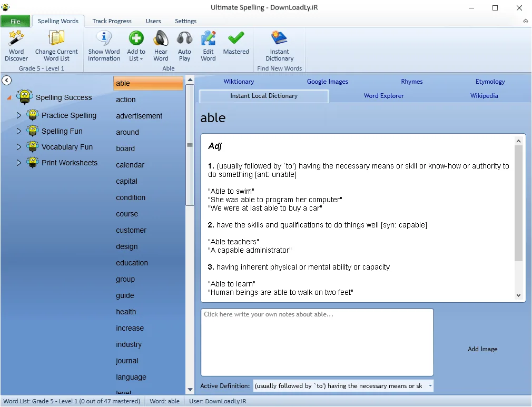This screenshot has width=532, height=407.
Task: Click the Add Image button
Action: click(x=482, y=349)
